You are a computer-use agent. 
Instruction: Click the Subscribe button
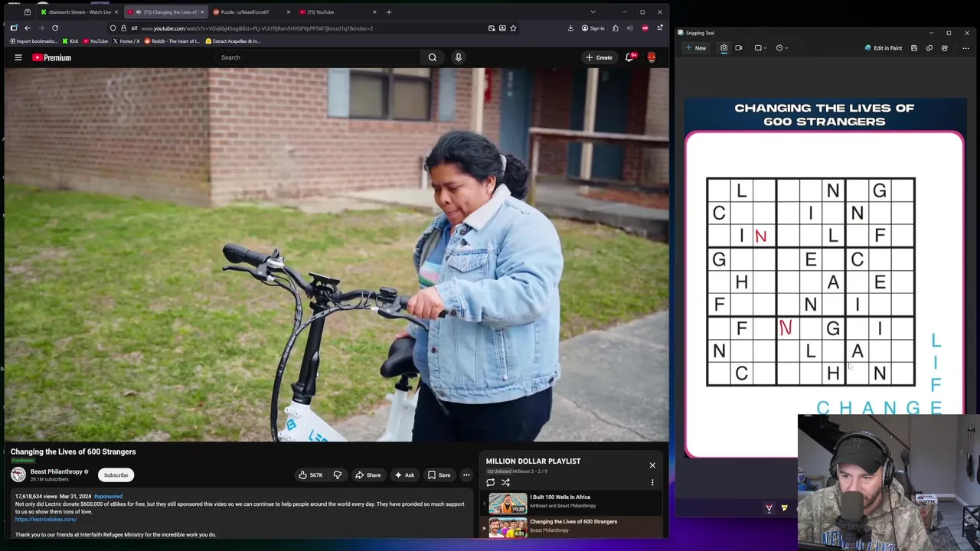116,475
